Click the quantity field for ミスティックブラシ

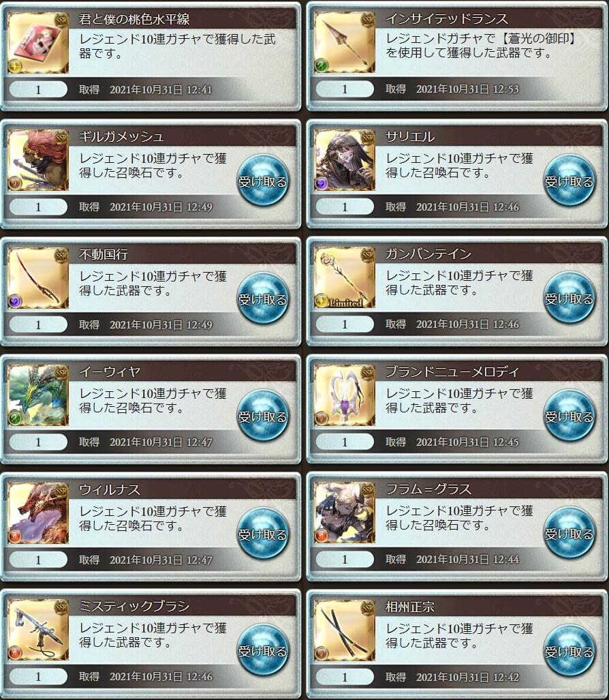click(38, 677)
